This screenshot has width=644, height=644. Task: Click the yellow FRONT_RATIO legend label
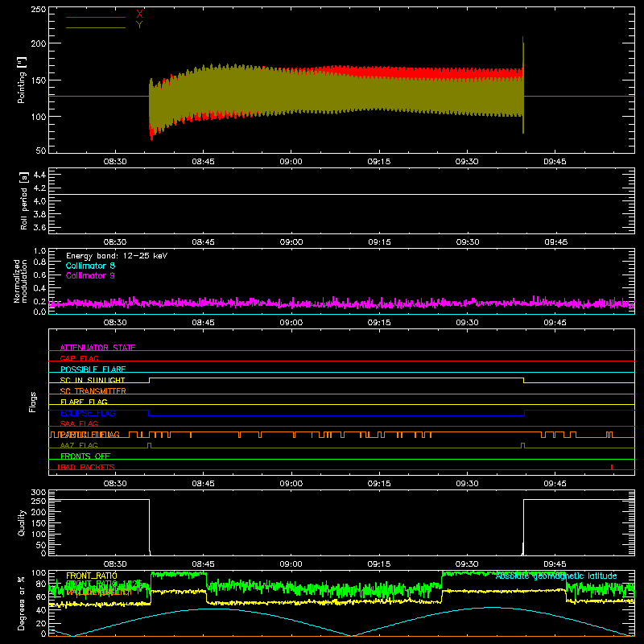92,576
